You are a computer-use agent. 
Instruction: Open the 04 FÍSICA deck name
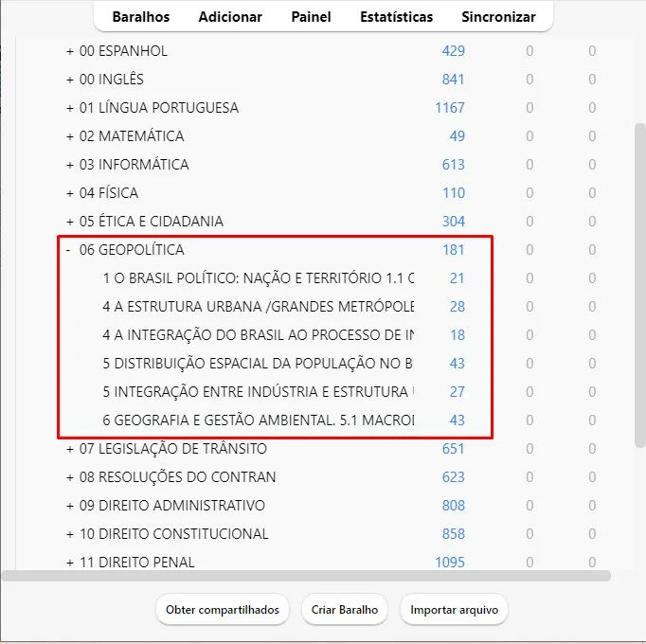108,193
